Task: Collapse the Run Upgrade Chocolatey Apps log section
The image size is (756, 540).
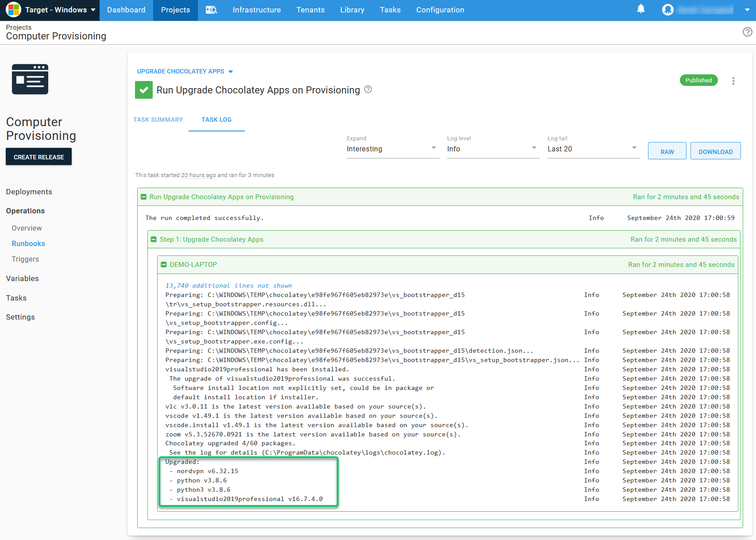Action: [x=143, y=197]
